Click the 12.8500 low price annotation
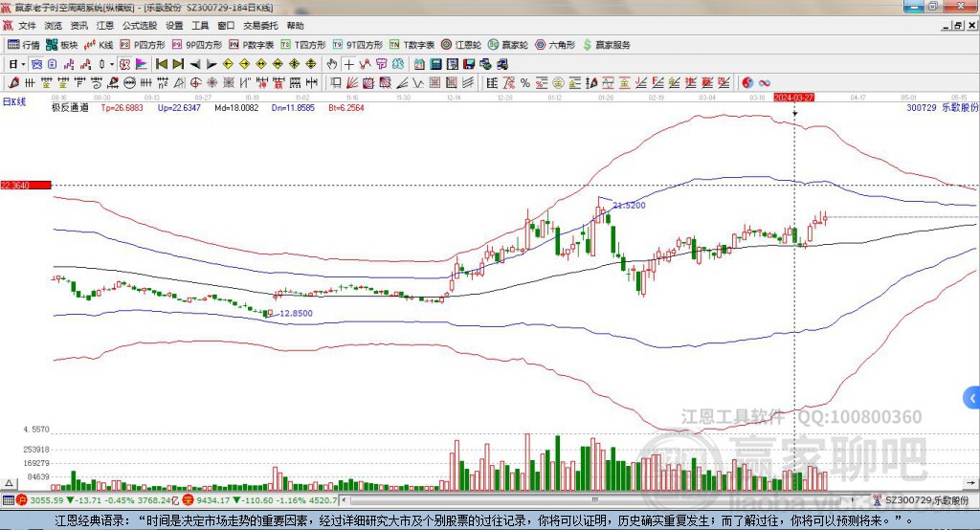Image resolution: width=980 pixels, height=530 pixels. (296, 313)
